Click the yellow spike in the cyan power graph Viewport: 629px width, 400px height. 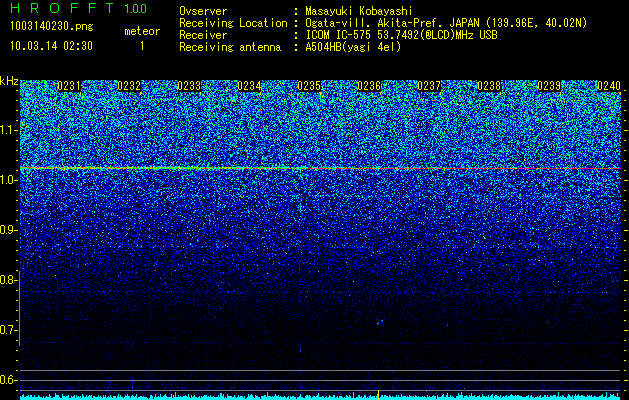click(378, 395)
